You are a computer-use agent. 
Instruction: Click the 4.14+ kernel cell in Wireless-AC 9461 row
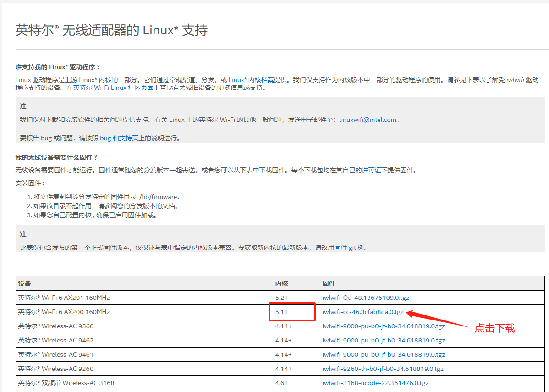296,354
